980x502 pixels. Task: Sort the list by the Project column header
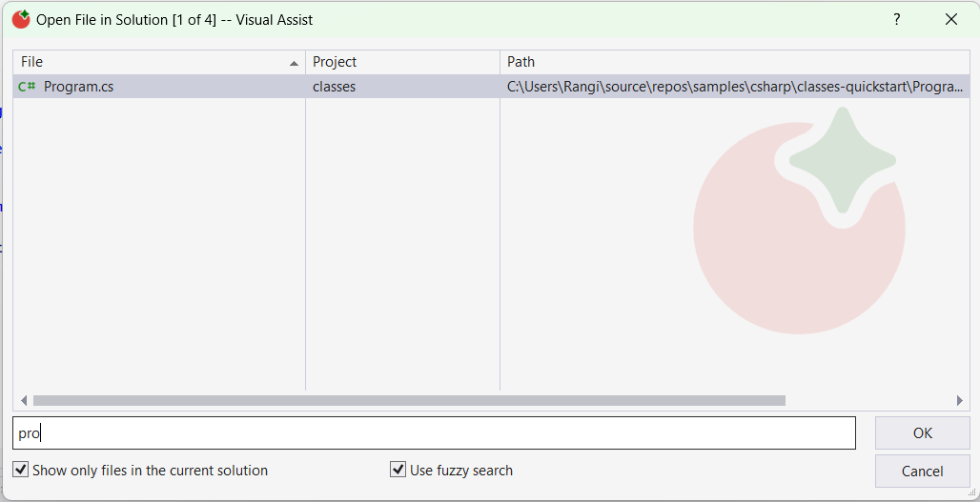pos(401,62)
